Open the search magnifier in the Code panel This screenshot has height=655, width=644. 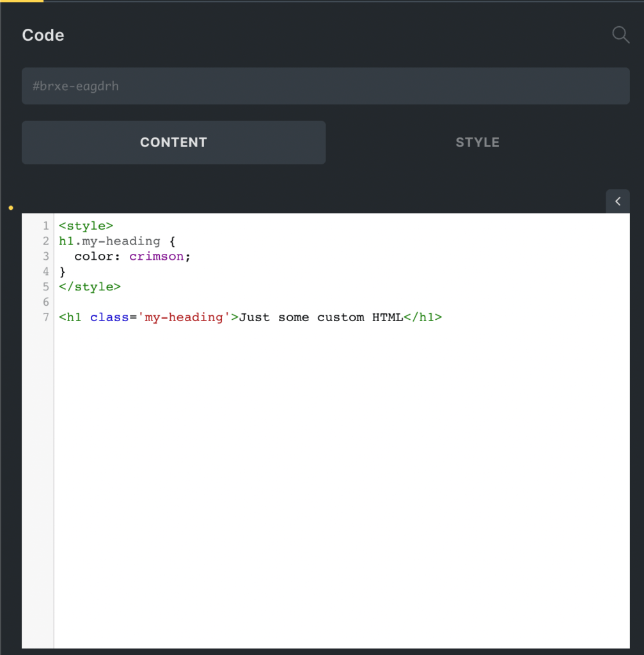click(620, 35)
